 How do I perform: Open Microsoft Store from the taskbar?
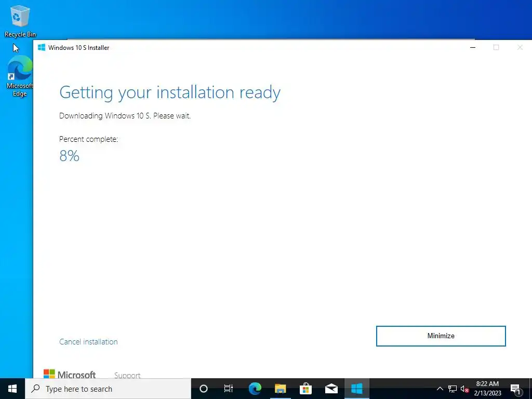pos(305,389)
